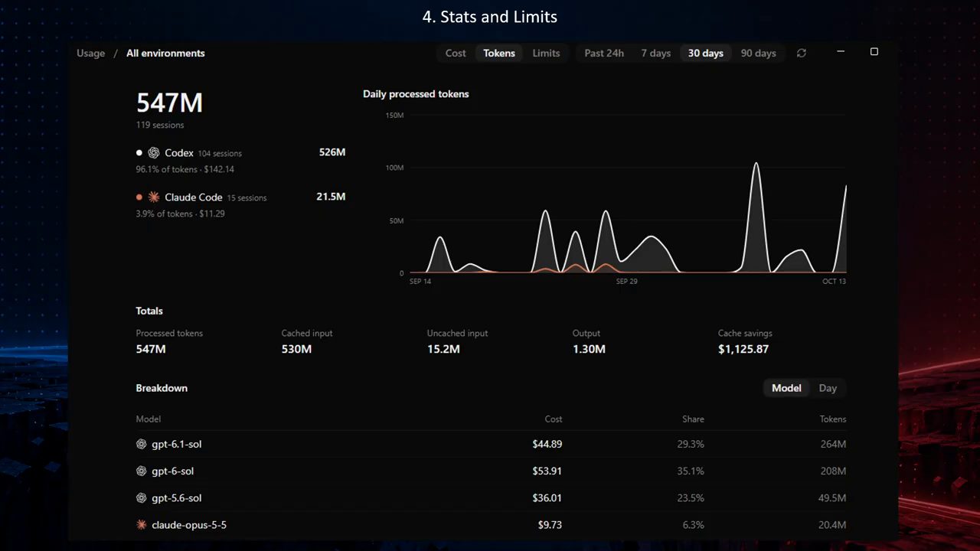Click the gpt-6.1-sol row name

point(177,444)
